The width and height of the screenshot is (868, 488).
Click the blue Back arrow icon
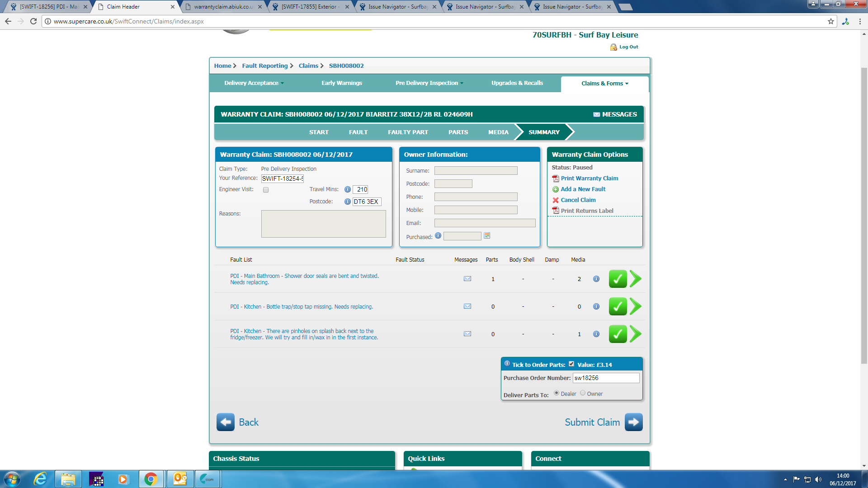pyautogui.click(x=225, y=422)
